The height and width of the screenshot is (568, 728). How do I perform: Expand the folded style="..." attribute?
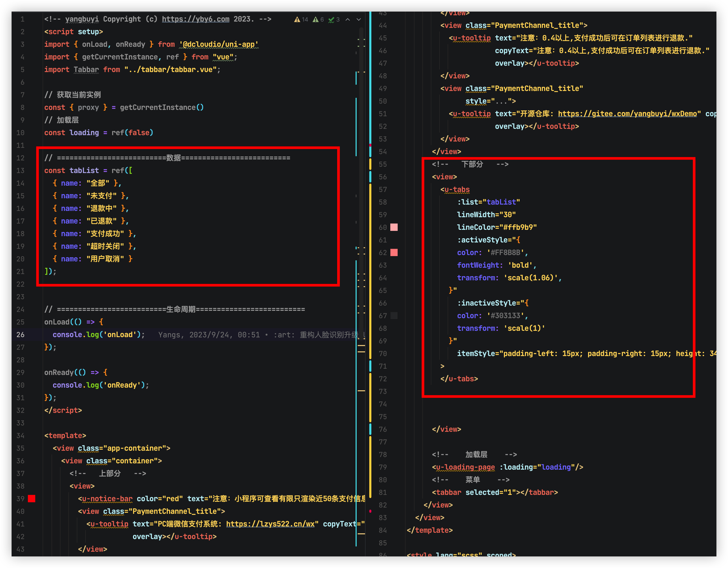click(x=501, y=101)
